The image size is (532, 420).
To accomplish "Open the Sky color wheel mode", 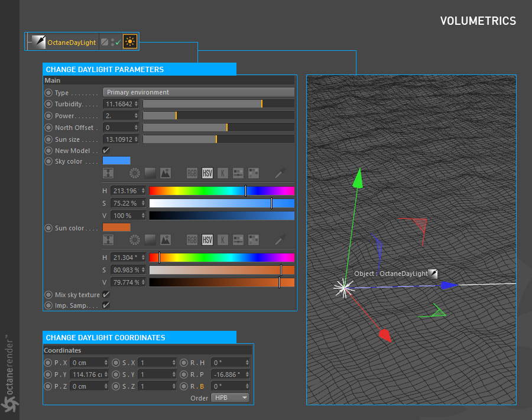I will [134, 173].
